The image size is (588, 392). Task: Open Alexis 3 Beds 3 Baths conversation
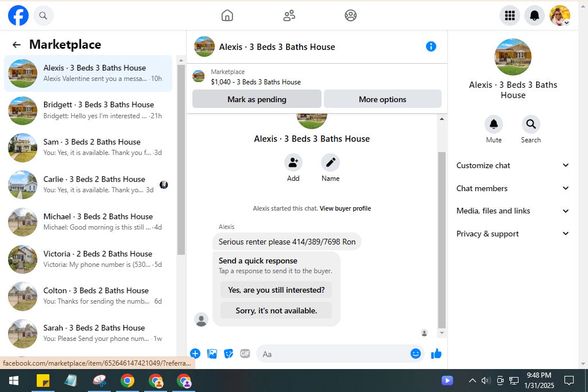pyautogui.click(x=88, y=73)
